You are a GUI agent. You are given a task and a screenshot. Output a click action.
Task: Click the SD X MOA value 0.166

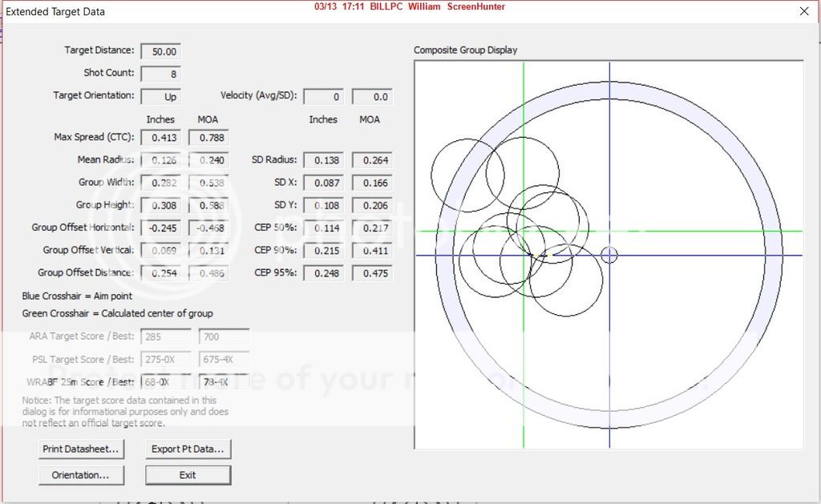click(372, 183)
